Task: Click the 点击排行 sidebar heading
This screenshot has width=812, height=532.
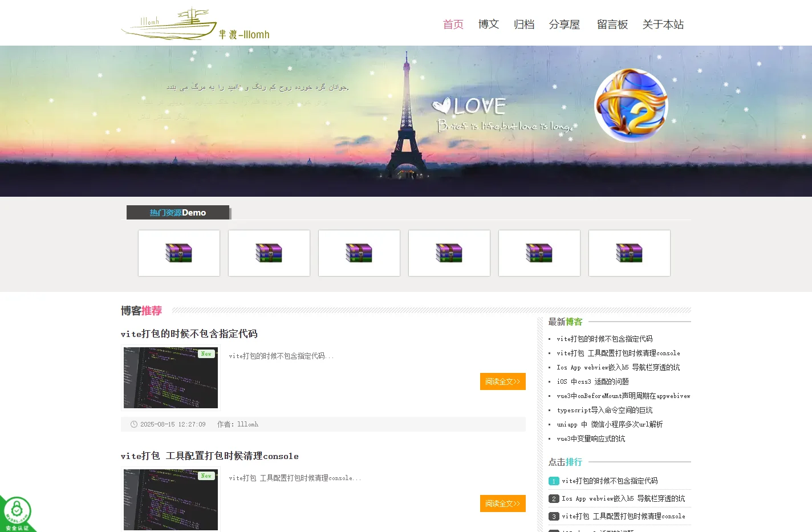Action: pyautogui.click(x=565, y=462)
